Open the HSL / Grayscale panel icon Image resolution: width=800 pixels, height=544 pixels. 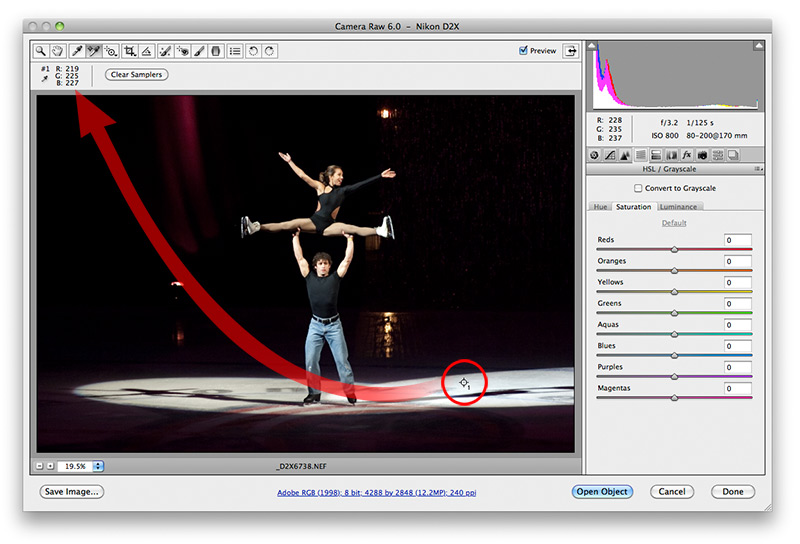pyautogui.click(x=641, y=155)
